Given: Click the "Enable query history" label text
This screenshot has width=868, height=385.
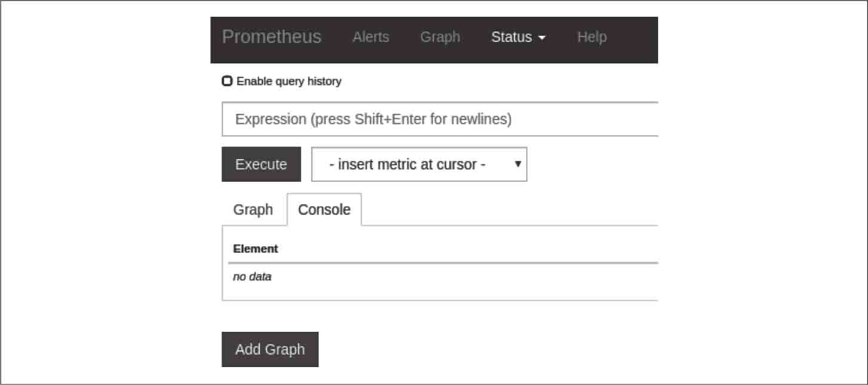Looking at the screenshot, I should click(x=289, y=81).
